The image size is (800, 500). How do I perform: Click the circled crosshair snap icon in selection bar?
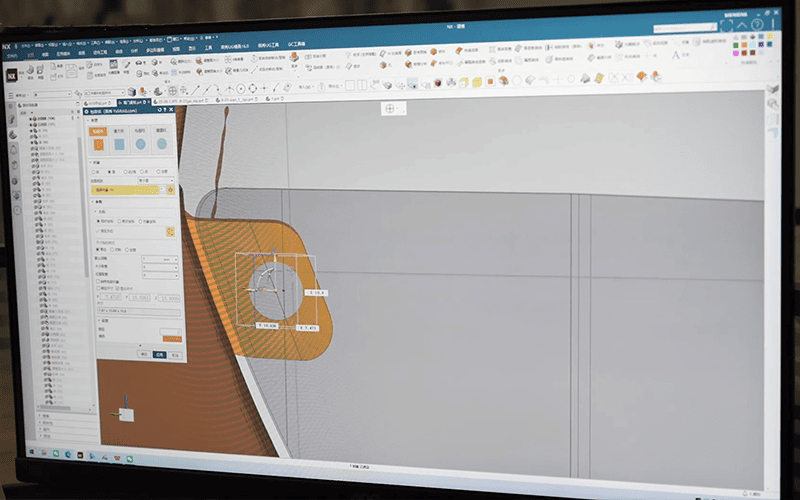pyautogui.click(x=173, y=91)
